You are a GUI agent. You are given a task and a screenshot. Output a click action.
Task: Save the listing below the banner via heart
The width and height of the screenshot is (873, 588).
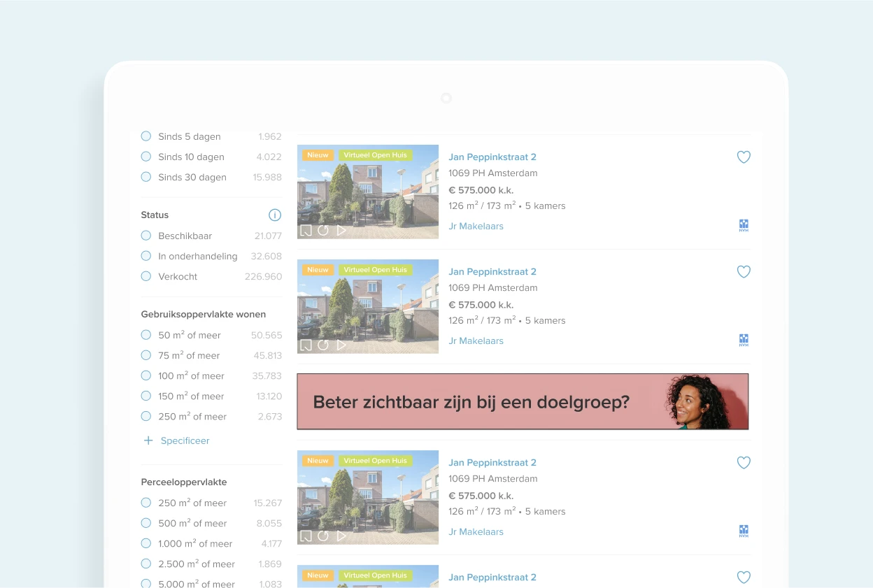pos(744,463)
